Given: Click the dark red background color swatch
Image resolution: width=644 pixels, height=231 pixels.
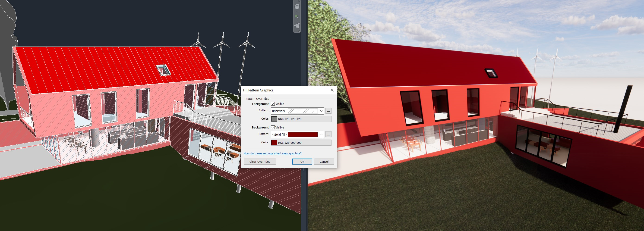Looking at the screenshot, I should (x=274, y=143).
